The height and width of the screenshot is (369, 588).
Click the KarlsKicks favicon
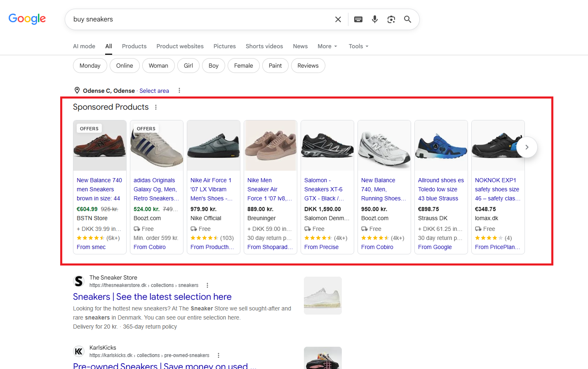click(79, 351)
